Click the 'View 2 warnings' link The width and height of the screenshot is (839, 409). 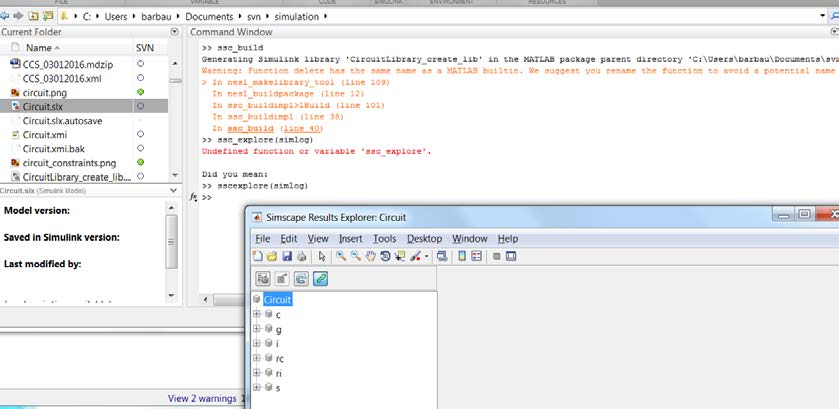(203, 398)
